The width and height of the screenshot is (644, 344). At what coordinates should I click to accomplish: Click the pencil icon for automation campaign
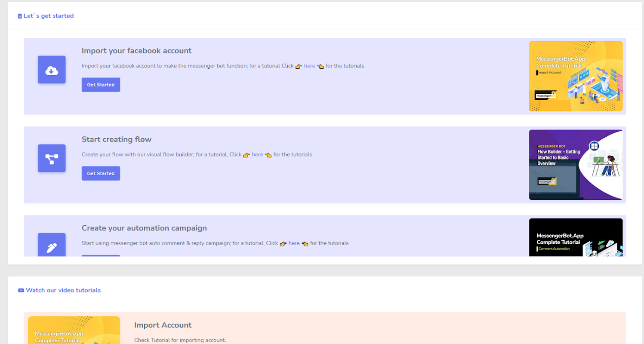click(52, 245)
